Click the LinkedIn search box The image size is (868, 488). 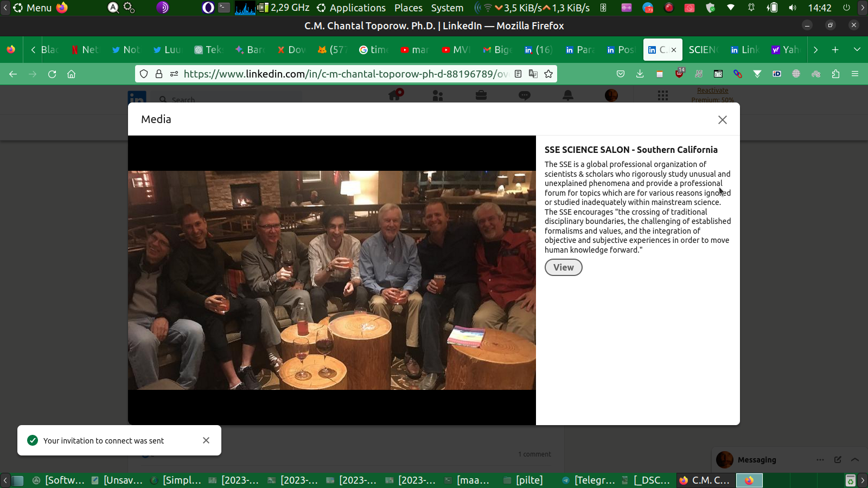pyautogui.click(x=228, y=99)
